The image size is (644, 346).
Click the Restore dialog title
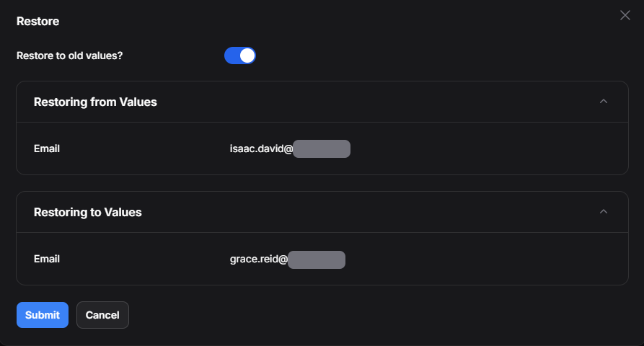pos(38,22)
